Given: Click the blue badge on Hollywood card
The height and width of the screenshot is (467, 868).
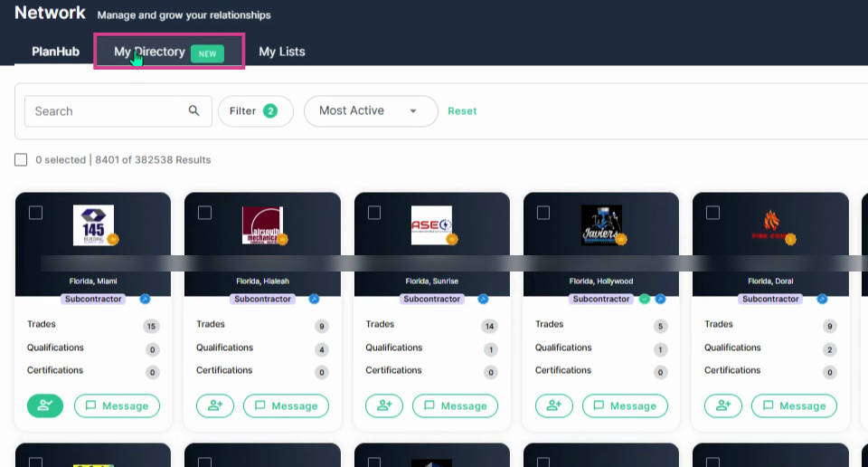Looking at the screenshot, I should point(660,300).
